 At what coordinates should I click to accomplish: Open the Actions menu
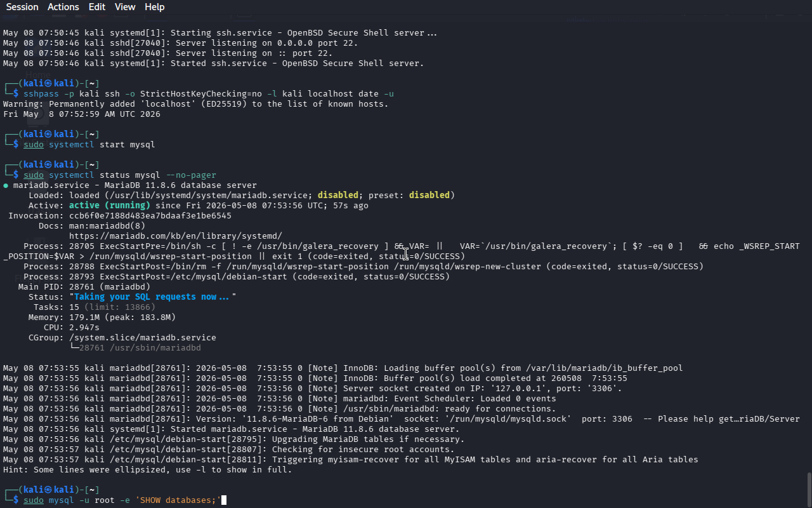63,7
